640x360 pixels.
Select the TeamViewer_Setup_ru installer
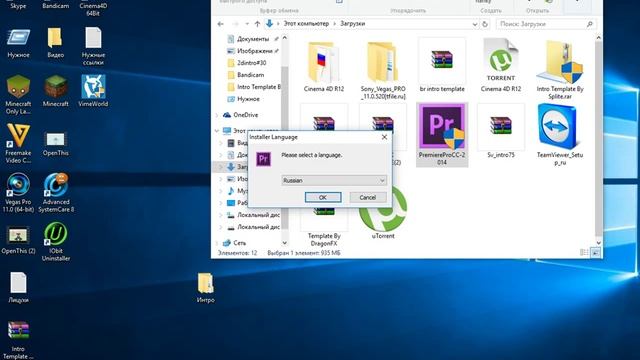[560, 135]
